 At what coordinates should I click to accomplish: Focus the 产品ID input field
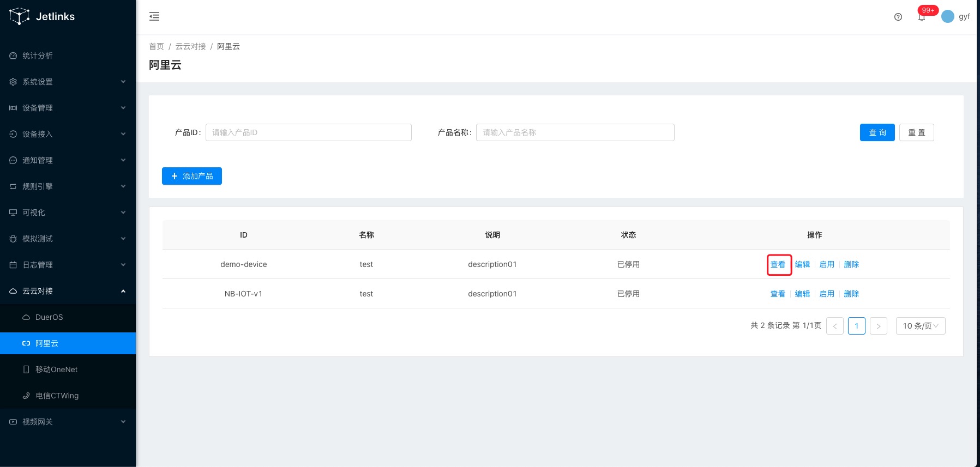[x=308, y=132]
